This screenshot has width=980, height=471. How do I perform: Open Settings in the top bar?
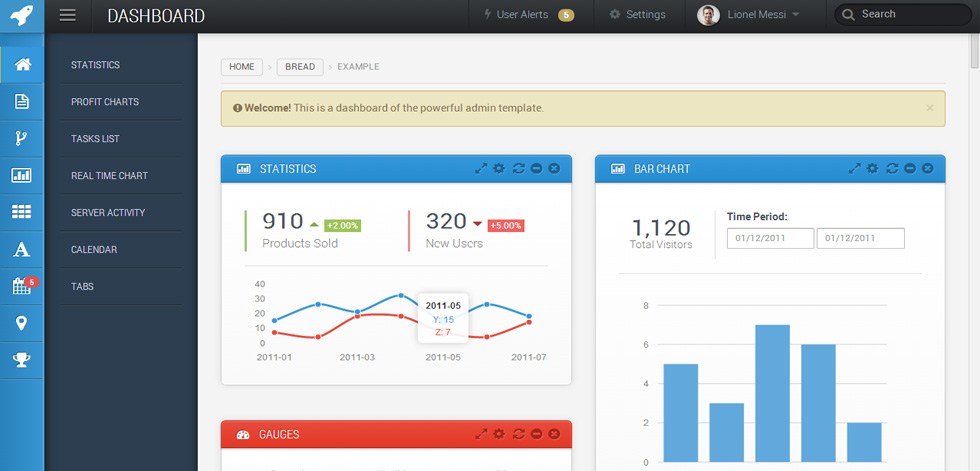(x=638, y=15)
